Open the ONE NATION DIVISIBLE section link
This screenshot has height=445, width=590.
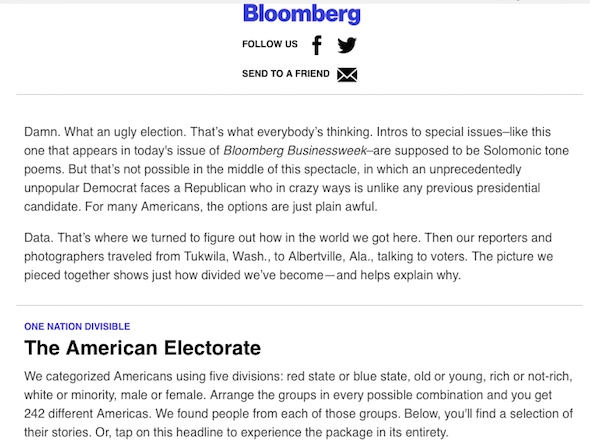(77, 326)
